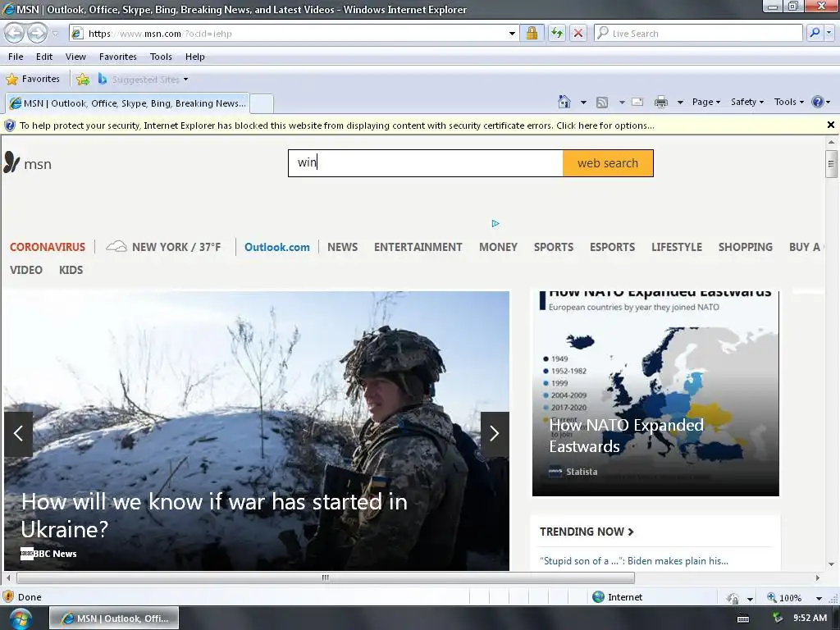Viewport: 840px width, 630px height.
Task: Click the MSN search text field
Action: 426,163
